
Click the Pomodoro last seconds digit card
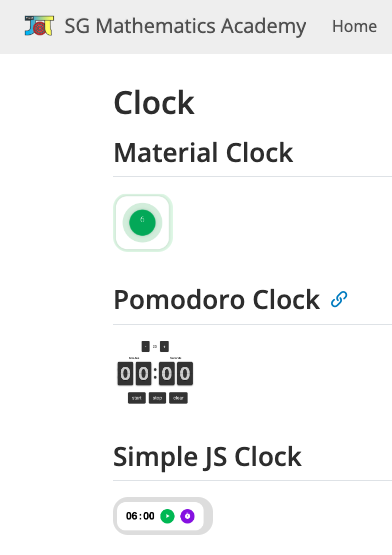point(185,373)
